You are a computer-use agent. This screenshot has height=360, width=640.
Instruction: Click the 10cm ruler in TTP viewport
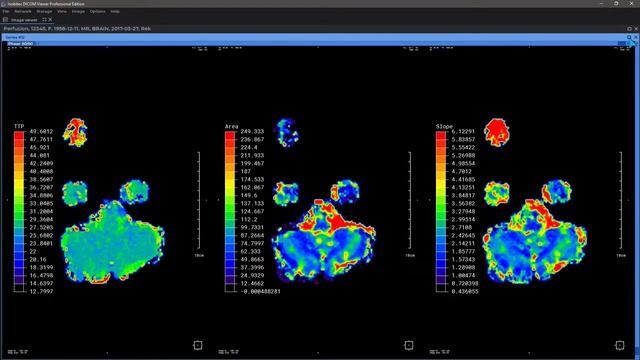tap(199, 200)
